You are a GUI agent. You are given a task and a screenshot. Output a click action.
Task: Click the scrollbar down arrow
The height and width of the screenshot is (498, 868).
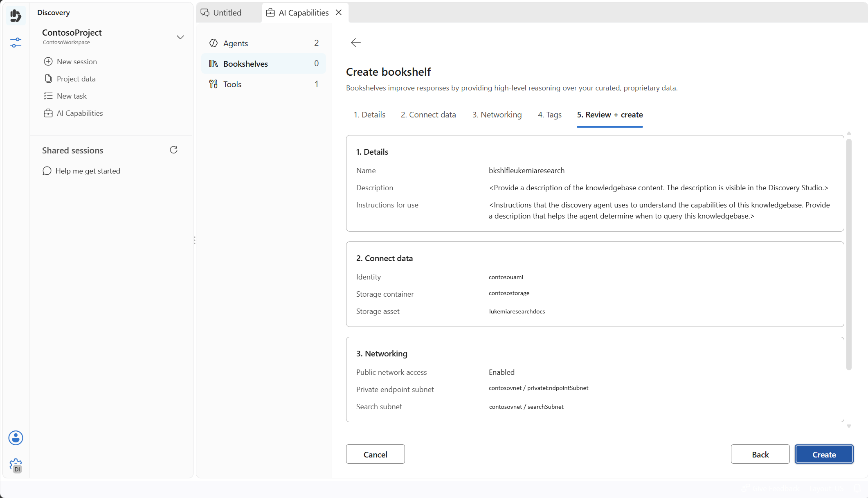point(849,426)
